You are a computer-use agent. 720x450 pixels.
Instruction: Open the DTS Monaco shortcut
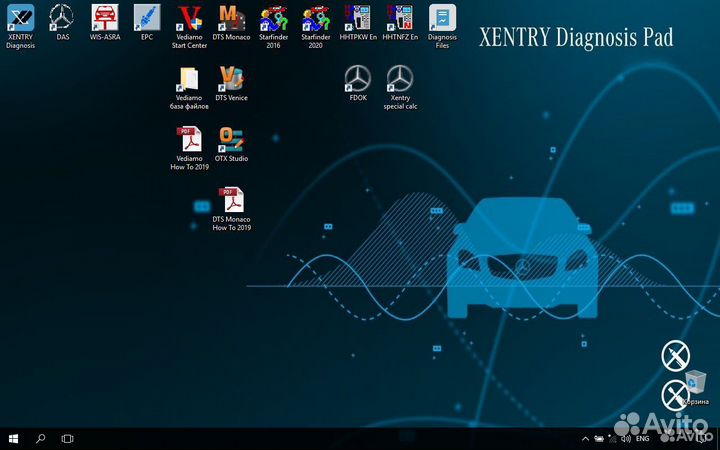(x=231, y=23)
